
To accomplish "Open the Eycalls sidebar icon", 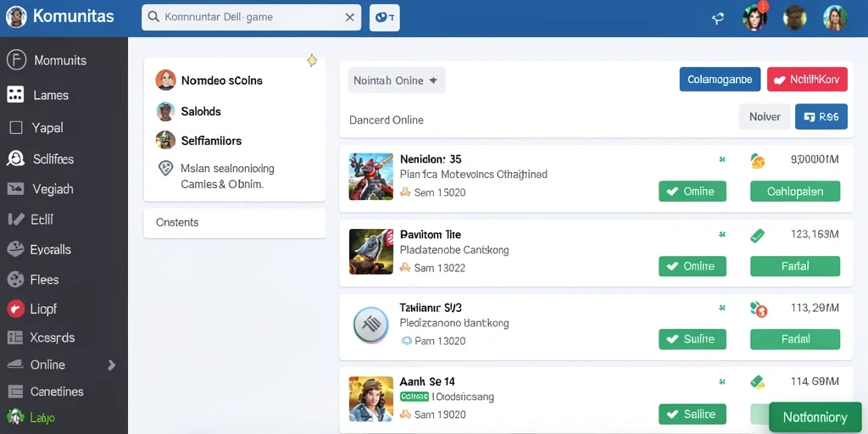I will 15,249.
